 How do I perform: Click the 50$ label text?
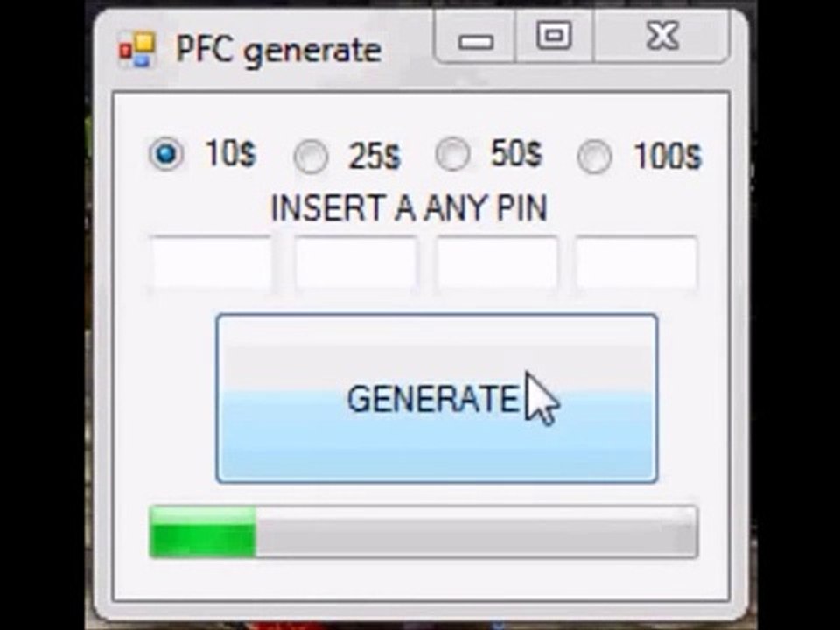pyautogui.click(x=516, y=154)
